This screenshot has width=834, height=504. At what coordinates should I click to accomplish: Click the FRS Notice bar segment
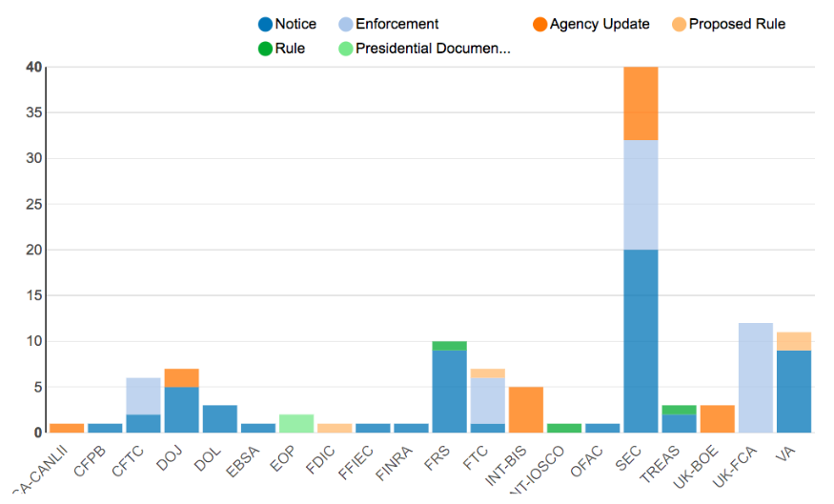[450, 392]
